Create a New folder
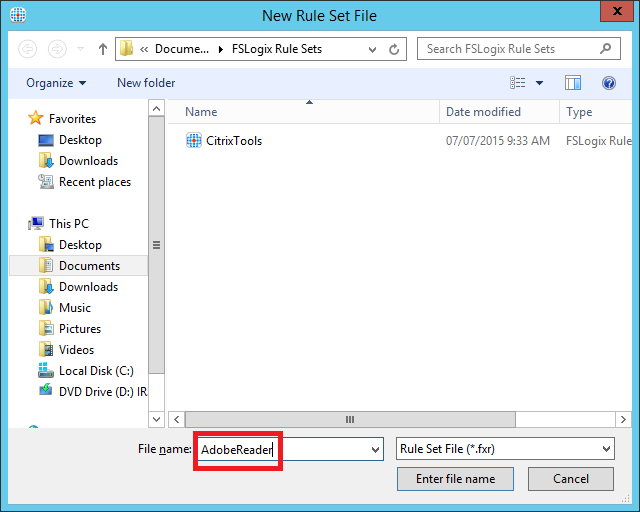This screenshot has width=640, height=512. pos(146,83)
